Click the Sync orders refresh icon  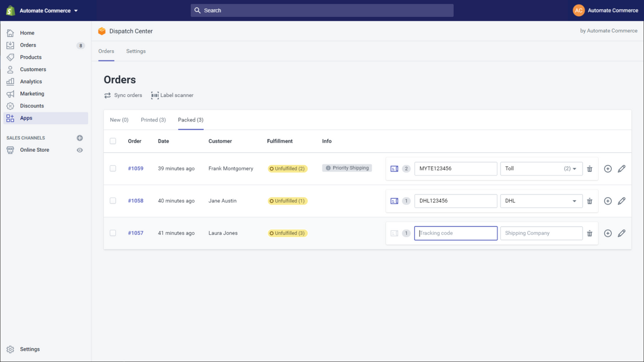tap(107, 95)
